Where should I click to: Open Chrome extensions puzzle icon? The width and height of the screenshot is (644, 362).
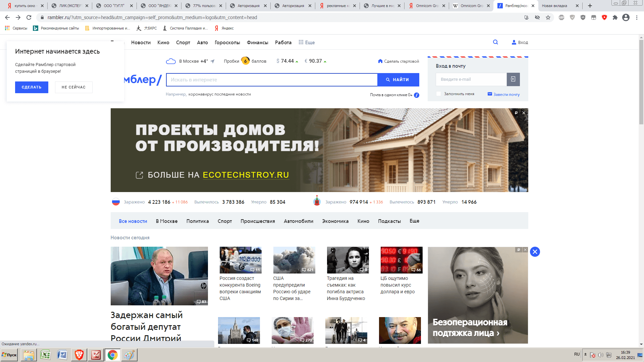point(615,17)
